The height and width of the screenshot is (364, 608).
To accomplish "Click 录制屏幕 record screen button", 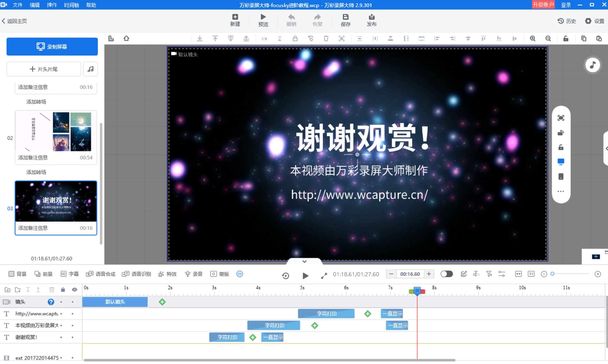I will point(52,47).
